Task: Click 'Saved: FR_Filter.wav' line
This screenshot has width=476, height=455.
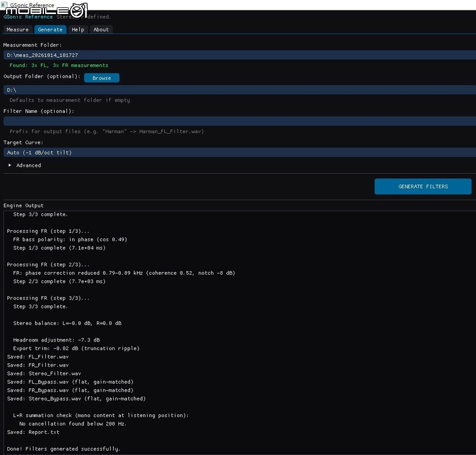Action: click(x=38, y=365)
